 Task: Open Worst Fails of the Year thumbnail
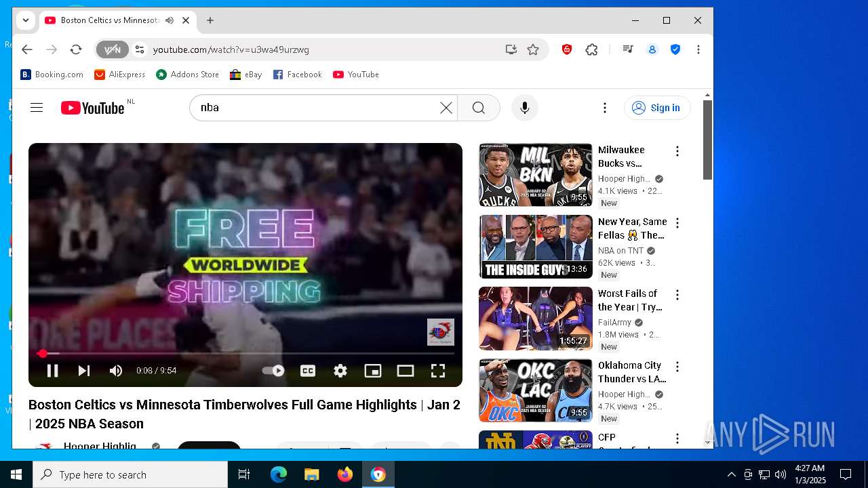(536, 319)
